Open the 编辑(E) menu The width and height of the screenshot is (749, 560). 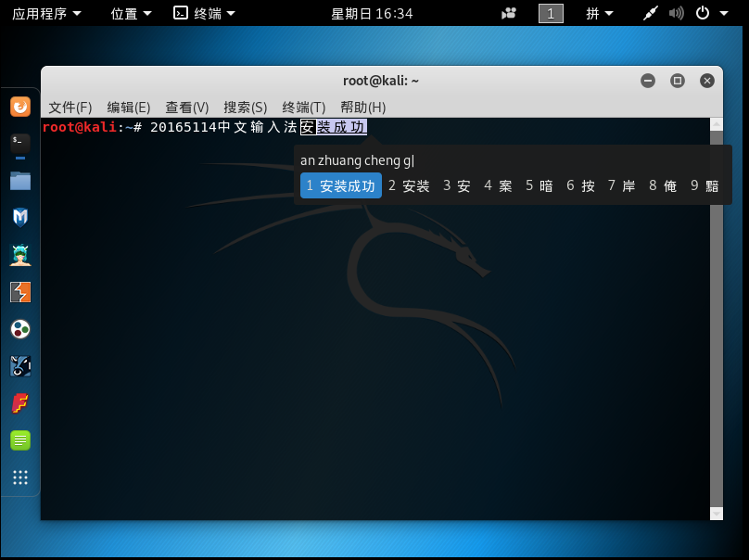[x=129, y=107]
